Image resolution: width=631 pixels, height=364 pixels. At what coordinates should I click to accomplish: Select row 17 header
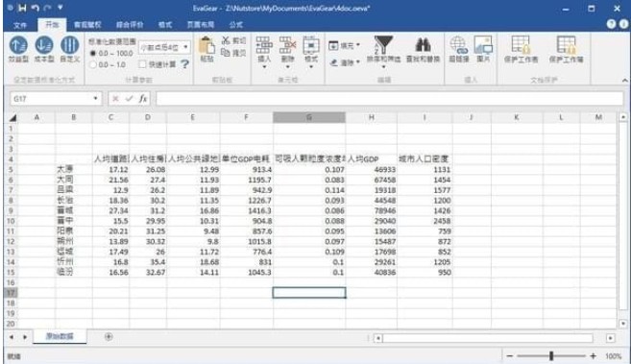pyautogui.click(x=11, y=292)
